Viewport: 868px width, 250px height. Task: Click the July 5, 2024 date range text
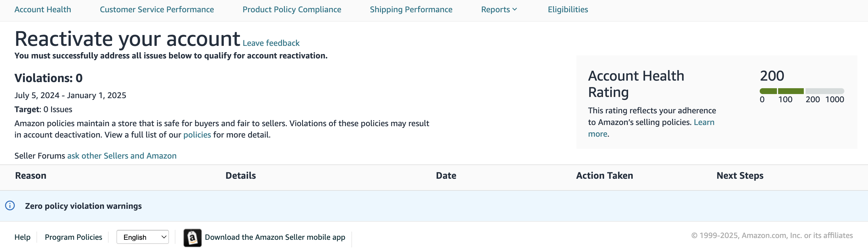(70, 95)
